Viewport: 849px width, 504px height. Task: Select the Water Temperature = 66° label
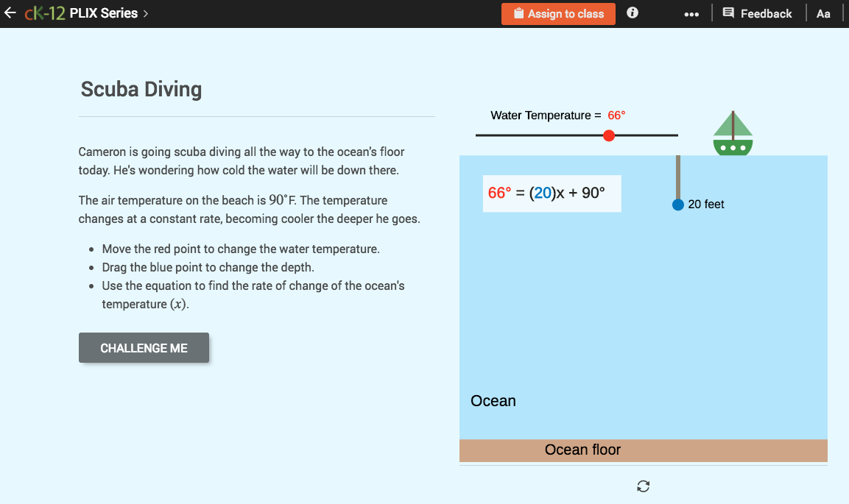point(556,116)
